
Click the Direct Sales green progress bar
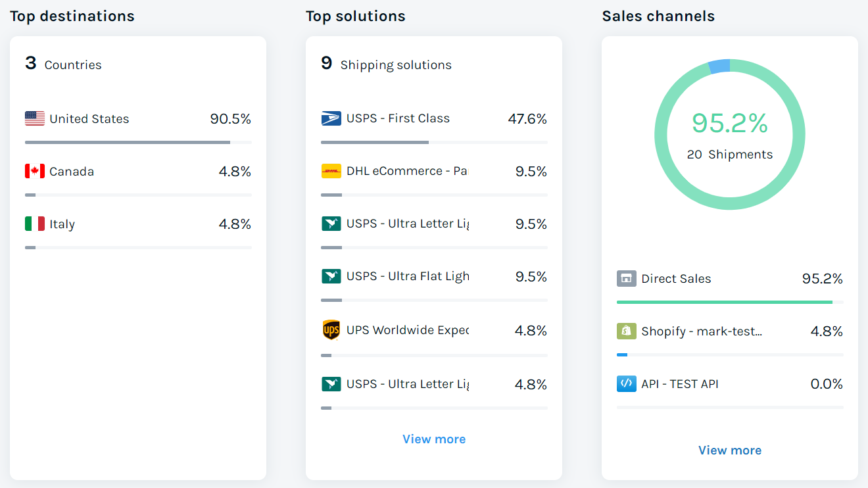[x=724, y=302]
